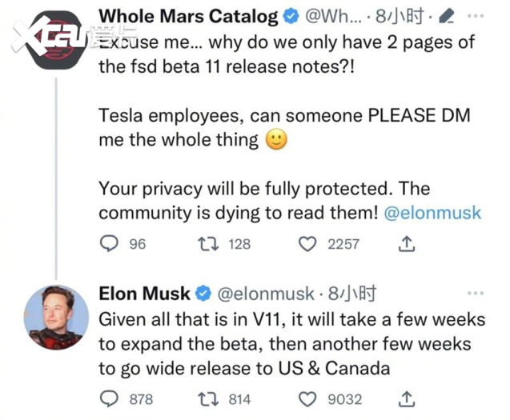Retweet the Whole Mars Catalog tweet

coord(208,244)
